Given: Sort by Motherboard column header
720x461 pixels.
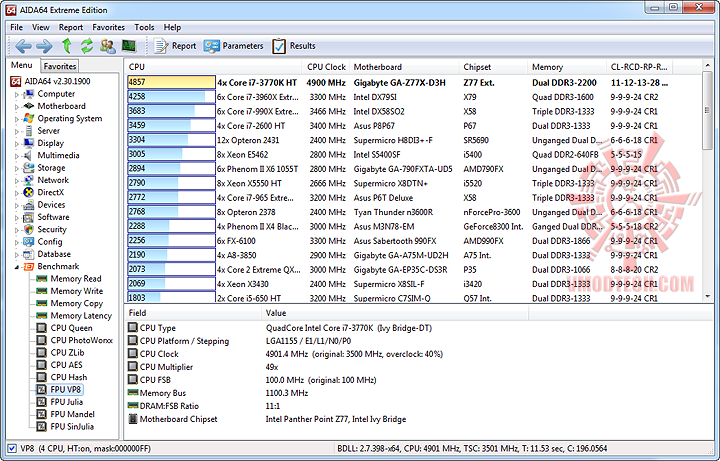Looking at the screenshot, I should click(404, 67).
